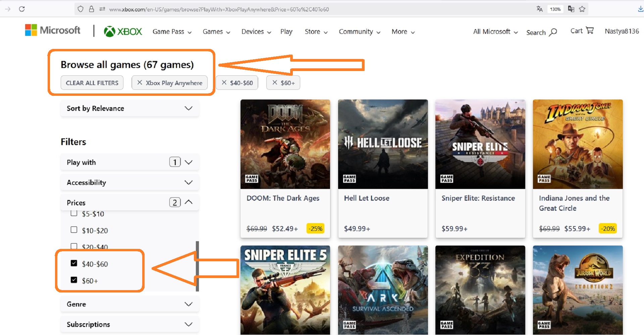Click the $55.99+ sale price on Indiana Jones

(577, 228)
